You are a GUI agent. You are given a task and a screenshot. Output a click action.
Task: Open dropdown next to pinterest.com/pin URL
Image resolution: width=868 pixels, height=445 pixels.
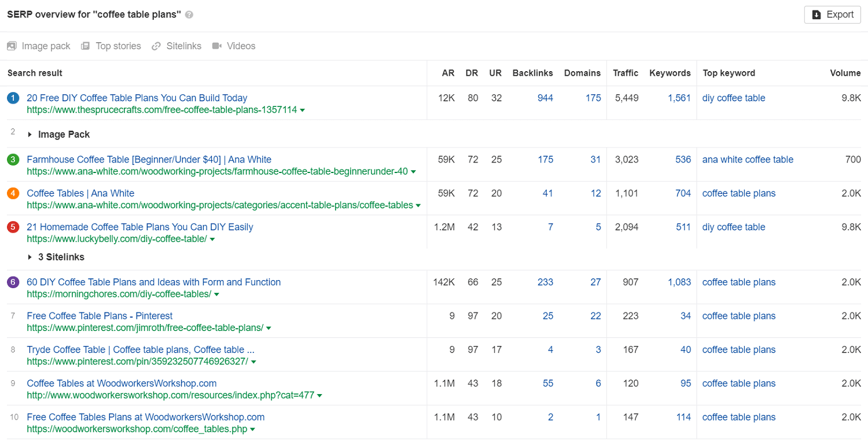pyautogui.click(x=253, y=362)
